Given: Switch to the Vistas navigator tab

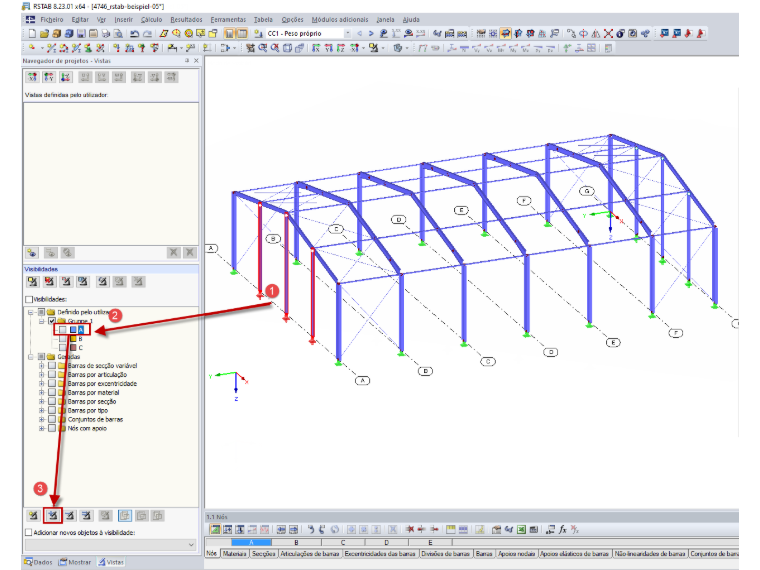Looking at the screenshot, I should 111,562.
